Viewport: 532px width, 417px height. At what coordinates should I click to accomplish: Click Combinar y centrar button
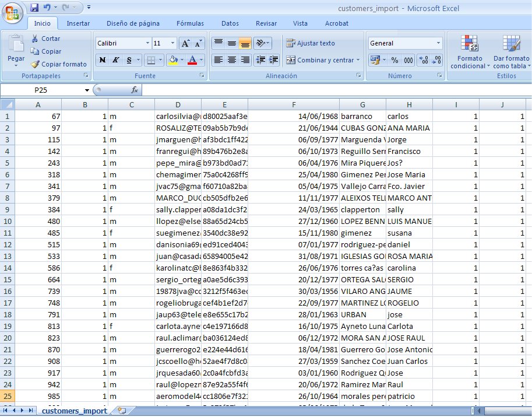pyautogui.click(x=320, y=60)
